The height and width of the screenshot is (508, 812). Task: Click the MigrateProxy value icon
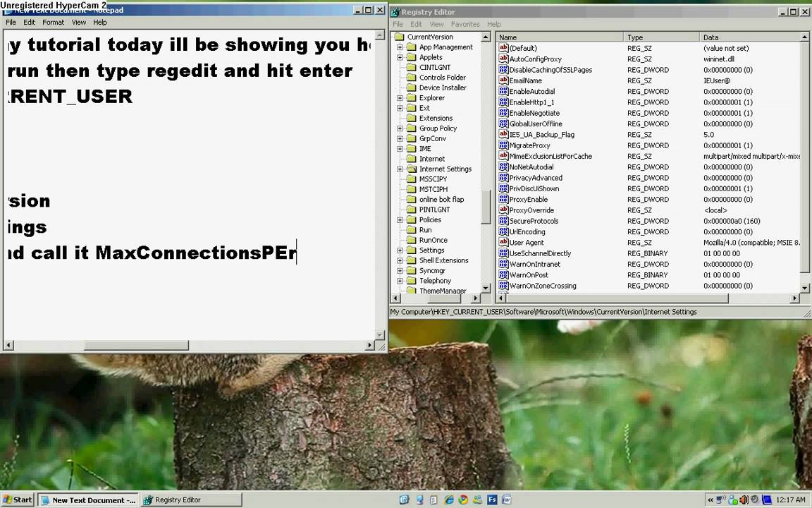coord(503,145)
